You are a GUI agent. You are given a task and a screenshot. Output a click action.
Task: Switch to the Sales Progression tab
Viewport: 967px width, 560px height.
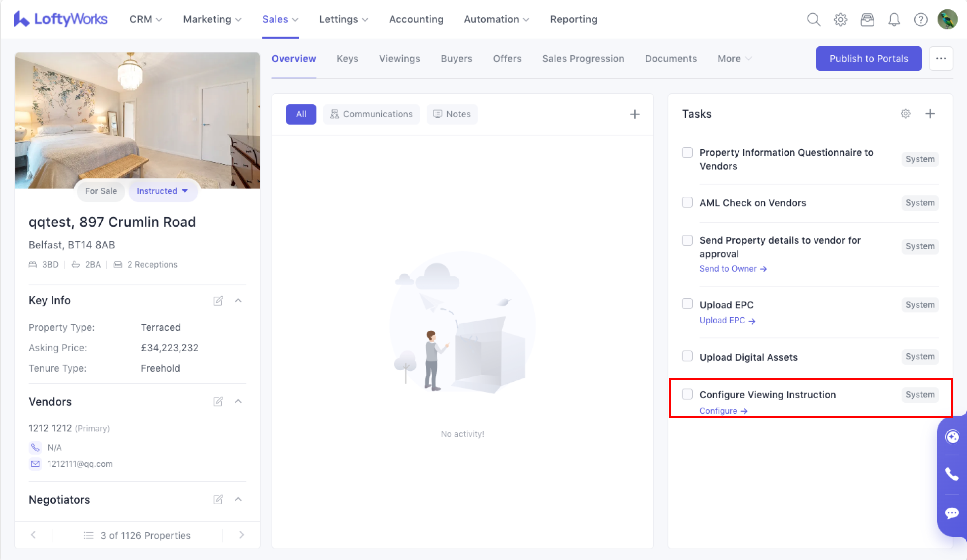point(583,59)
